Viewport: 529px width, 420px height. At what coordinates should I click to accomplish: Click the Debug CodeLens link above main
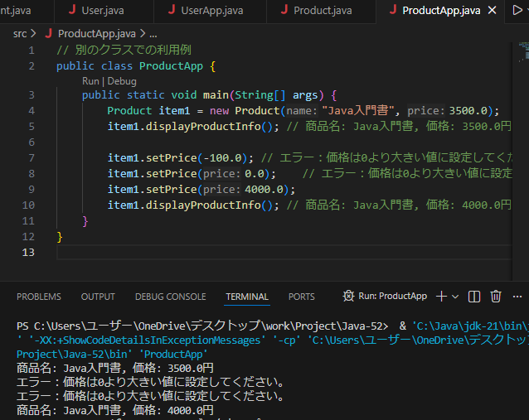(x=122, y=81)
